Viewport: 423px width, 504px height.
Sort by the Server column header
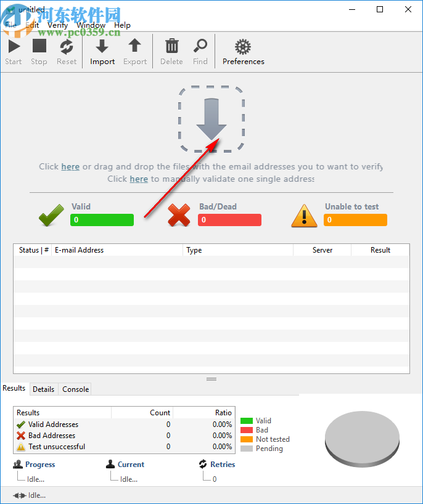(322, 250)
